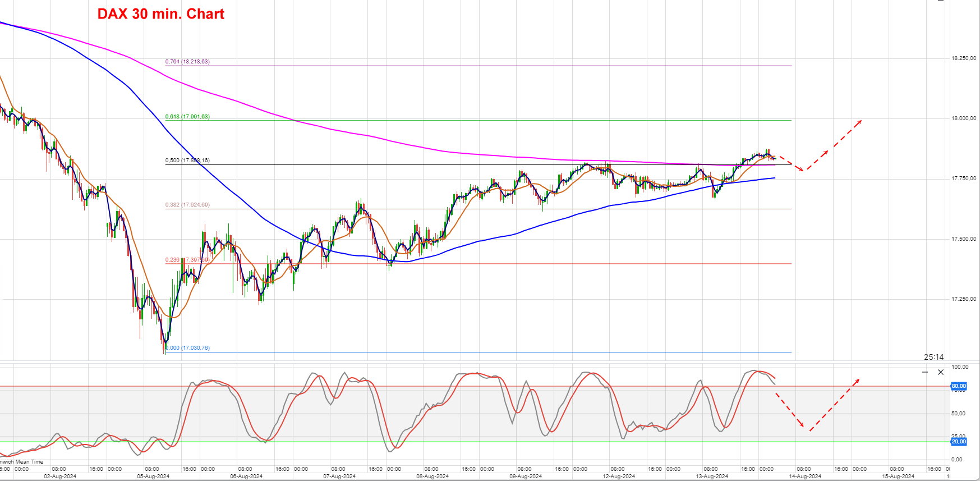Viewport: 980px width, 481px height.
Task: Click the DAX 30 min. Chart title
Action: pyautogui.click(x=161, y=14)
